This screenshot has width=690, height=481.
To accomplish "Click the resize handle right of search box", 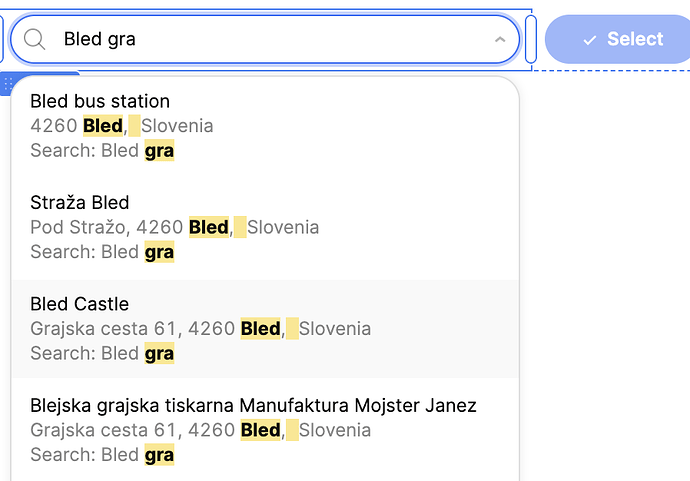I will coord(531,39).
